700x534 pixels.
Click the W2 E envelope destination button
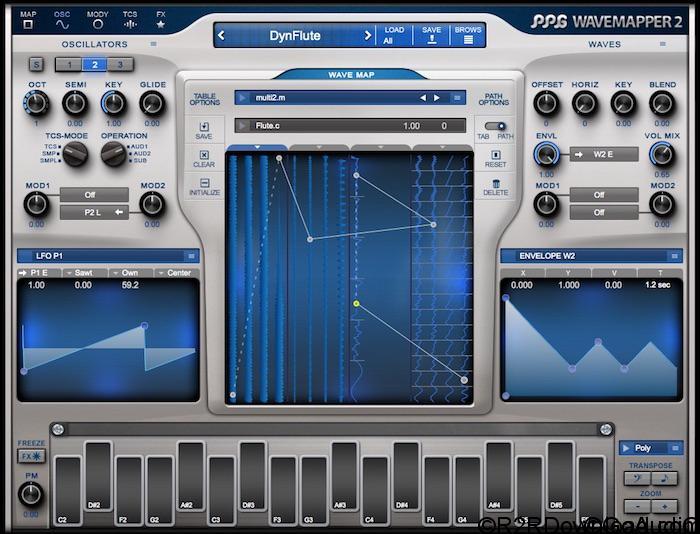[604, 154]
